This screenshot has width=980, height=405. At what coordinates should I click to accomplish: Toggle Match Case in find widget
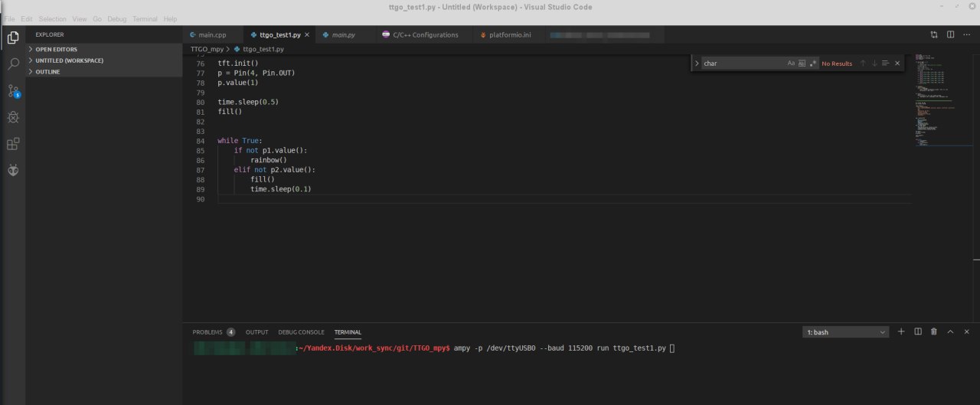791,64
